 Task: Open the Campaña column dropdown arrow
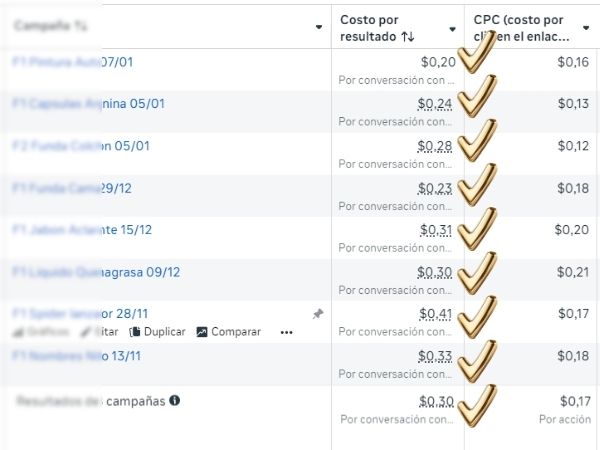tap(319, 27)
